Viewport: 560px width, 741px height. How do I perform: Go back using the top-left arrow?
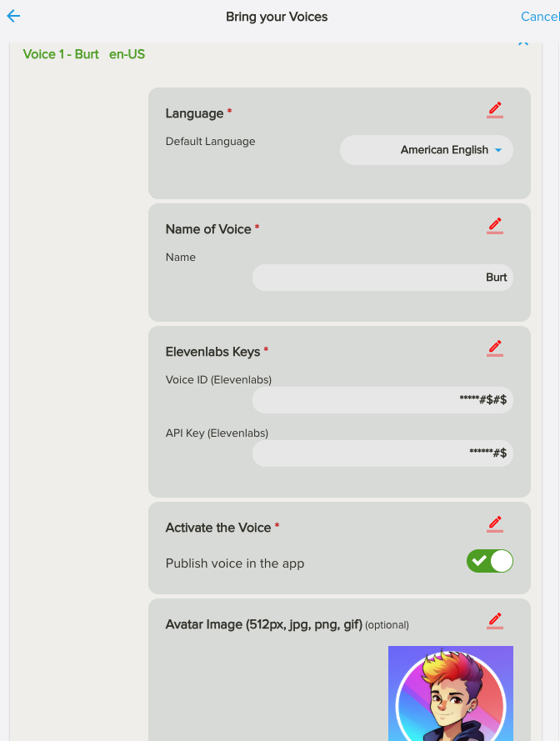pos(13,17)
